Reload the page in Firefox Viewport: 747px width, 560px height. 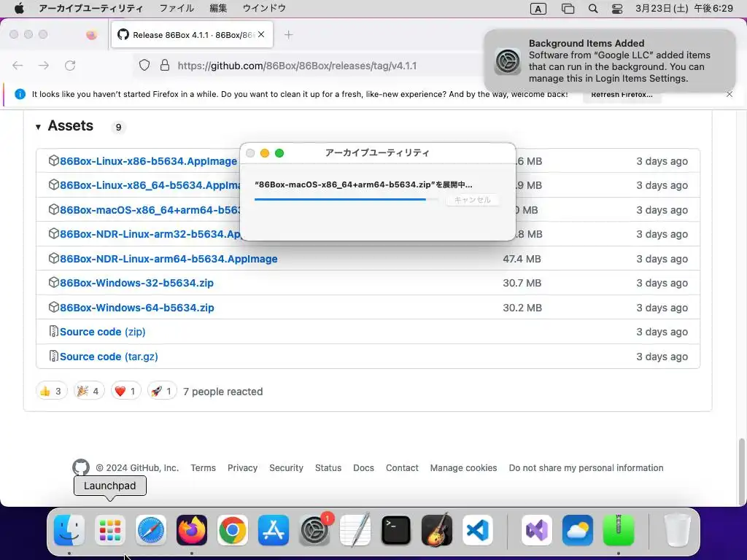[x=70, y=65]
